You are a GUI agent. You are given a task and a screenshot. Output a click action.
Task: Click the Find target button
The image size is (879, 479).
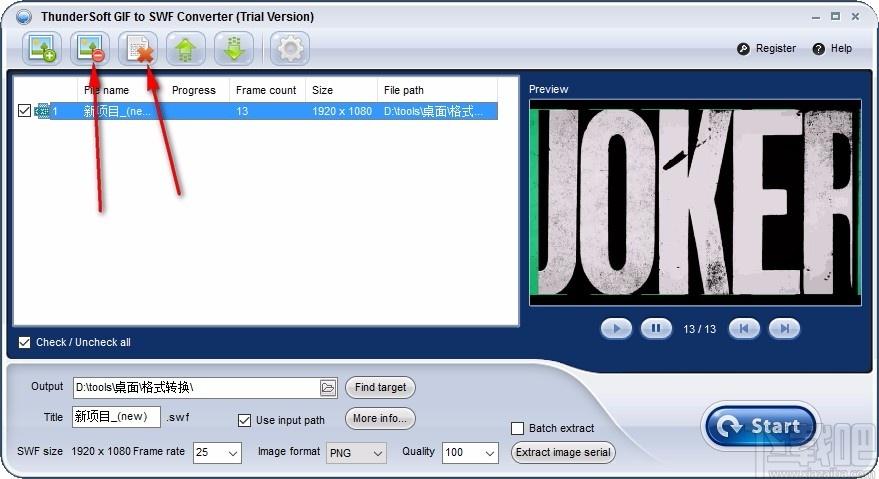click(x=380, y=388)
